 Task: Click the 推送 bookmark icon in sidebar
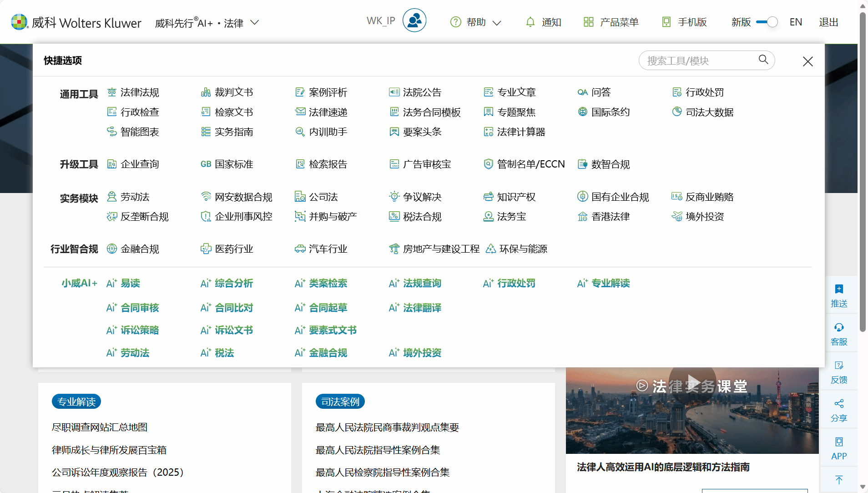839,290
